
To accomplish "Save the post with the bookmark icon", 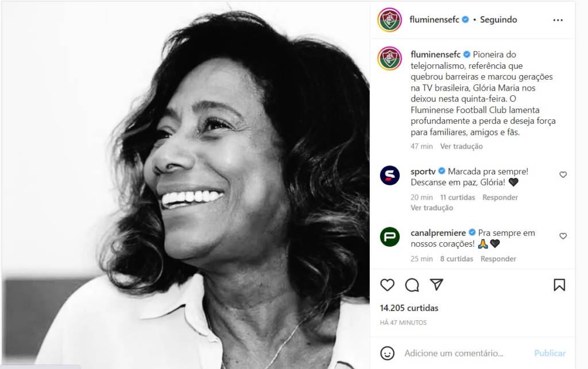I will click(x=559, y=285).
